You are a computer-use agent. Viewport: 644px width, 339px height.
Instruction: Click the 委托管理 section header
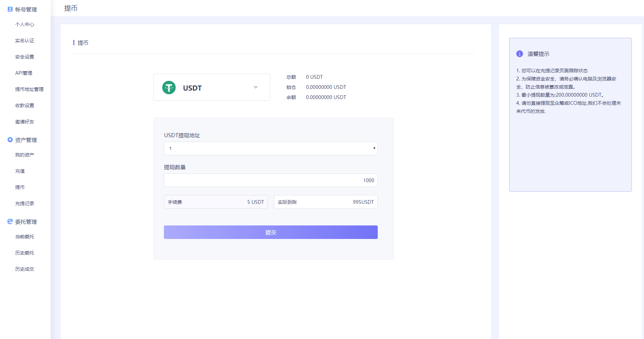[x=26, y=222]
